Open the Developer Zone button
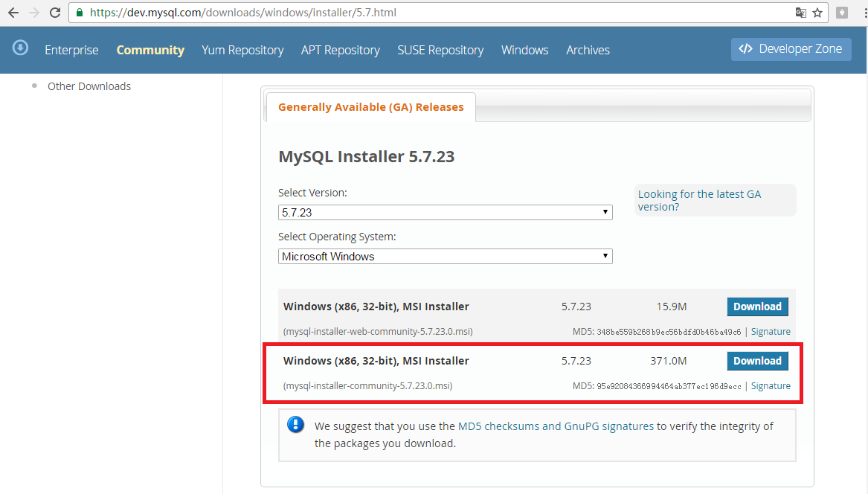 [791, 49]
